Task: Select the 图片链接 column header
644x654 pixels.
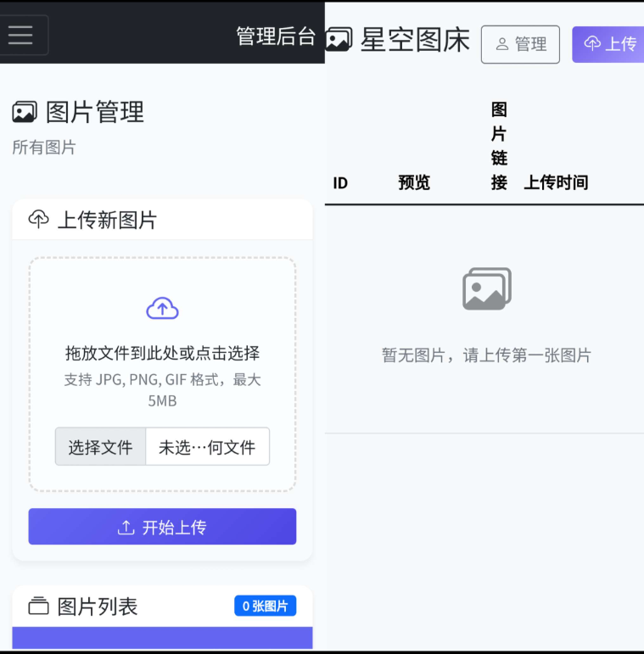Action: [499, 146]
